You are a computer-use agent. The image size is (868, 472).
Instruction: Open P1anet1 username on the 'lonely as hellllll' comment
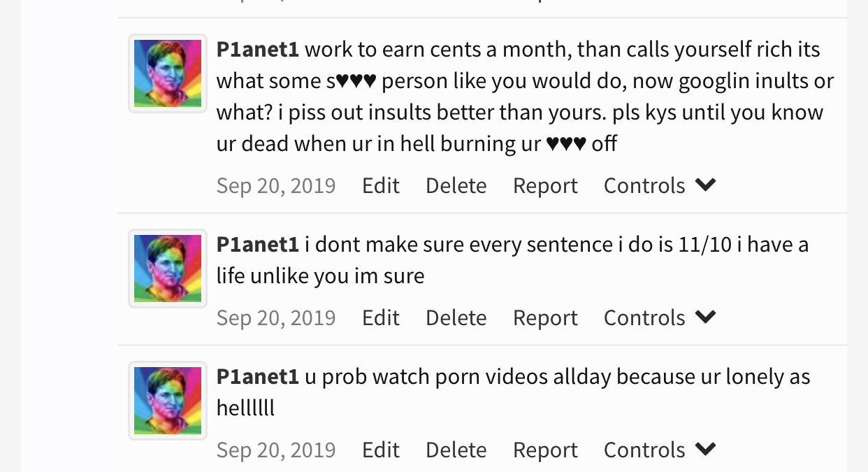pyautogui.click(x=258, y=377)
